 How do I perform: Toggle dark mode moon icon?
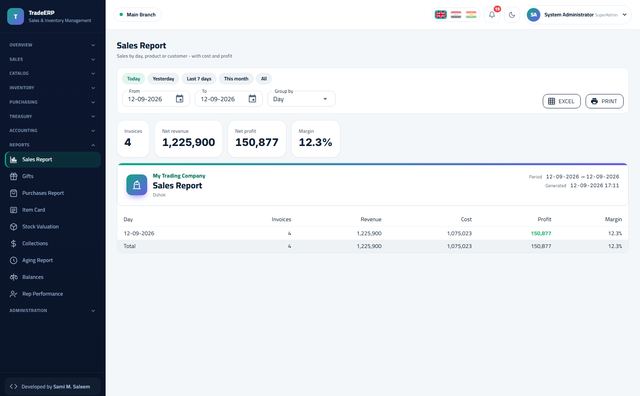(x=512, y=15)
